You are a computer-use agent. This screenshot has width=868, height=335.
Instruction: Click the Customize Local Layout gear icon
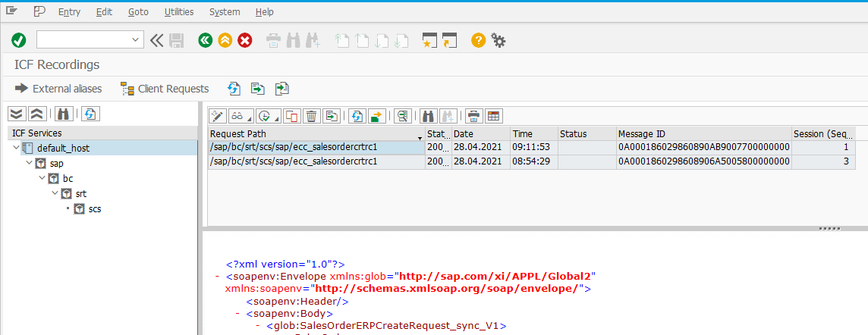pyautogui.click(x=498, y=40)
